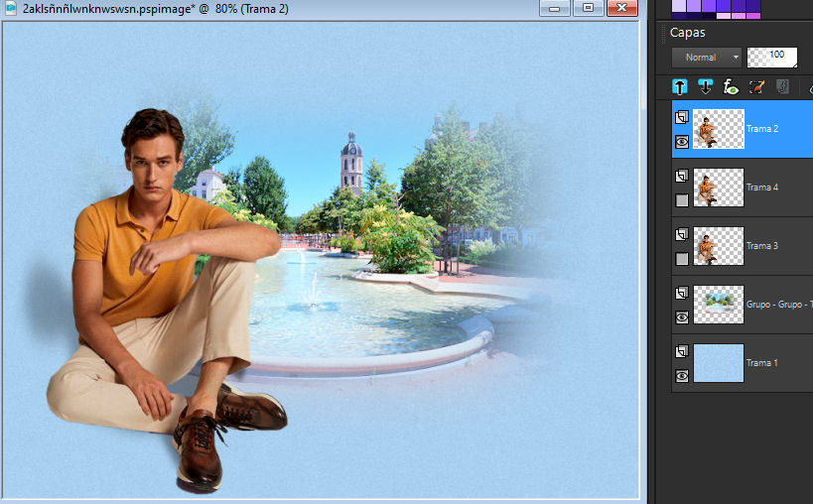Click the cyan upward-arrow icon in Capas toolbar
This screenshot has height=504, width=813.
click(680, 87)
